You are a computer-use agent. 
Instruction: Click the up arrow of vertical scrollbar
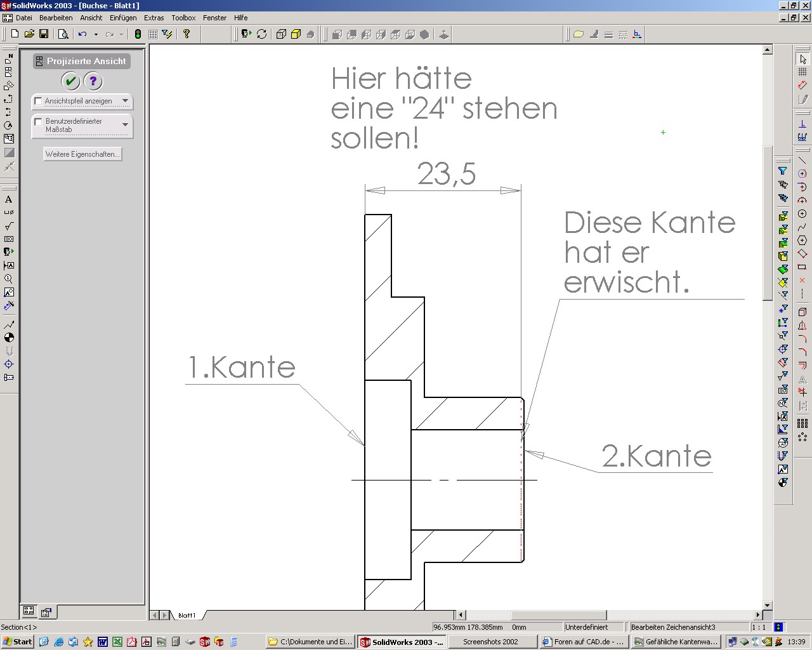coord(767,50)
